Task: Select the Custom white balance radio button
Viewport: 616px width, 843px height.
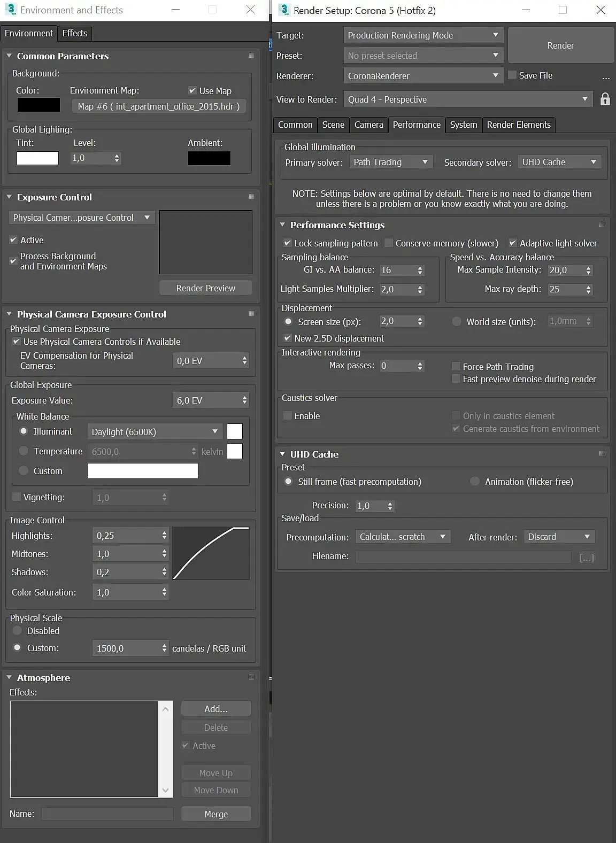Action: point(24,471)
